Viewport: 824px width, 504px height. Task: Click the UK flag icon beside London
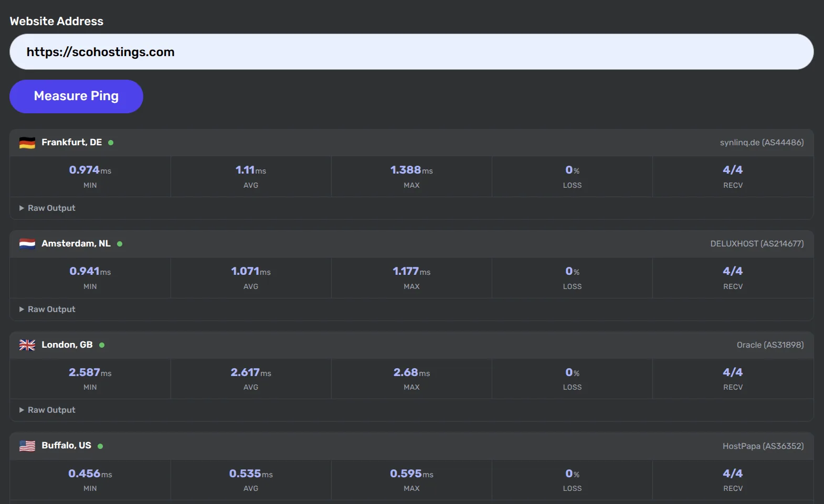point(27,345)
